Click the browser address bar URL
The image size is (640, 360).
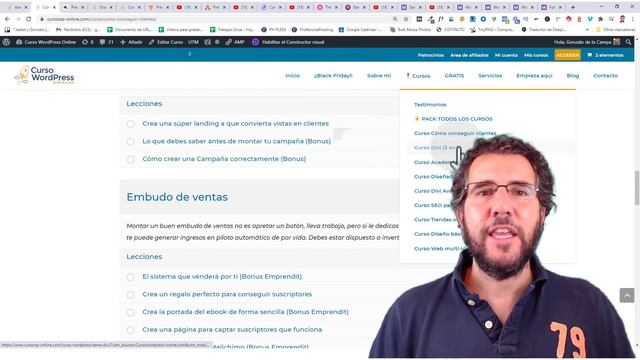[101, 19]
